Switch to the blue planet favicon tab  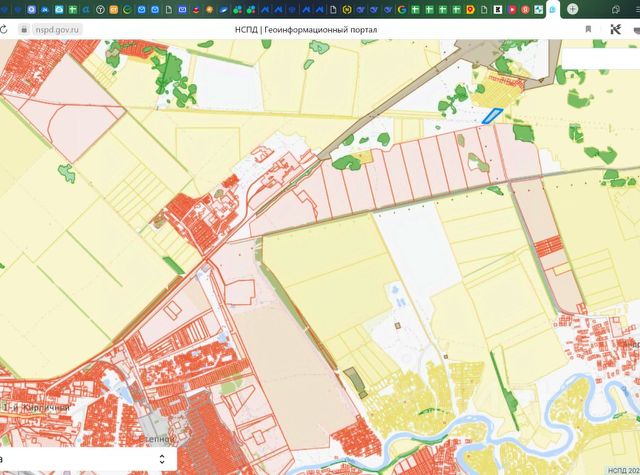pyautogui.click(x=223, y=9)
